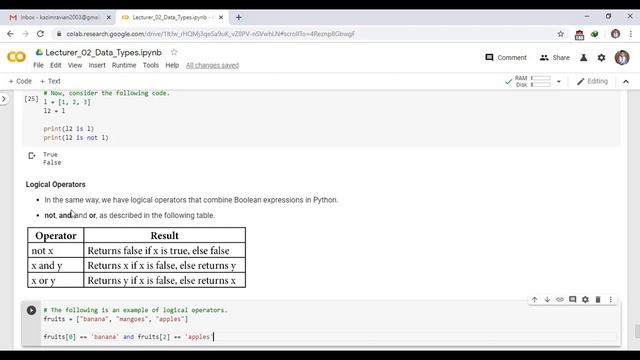Add a new Text cell
Image resolution: width=640 pixels, height=360 pixels.
click(50, 81)
